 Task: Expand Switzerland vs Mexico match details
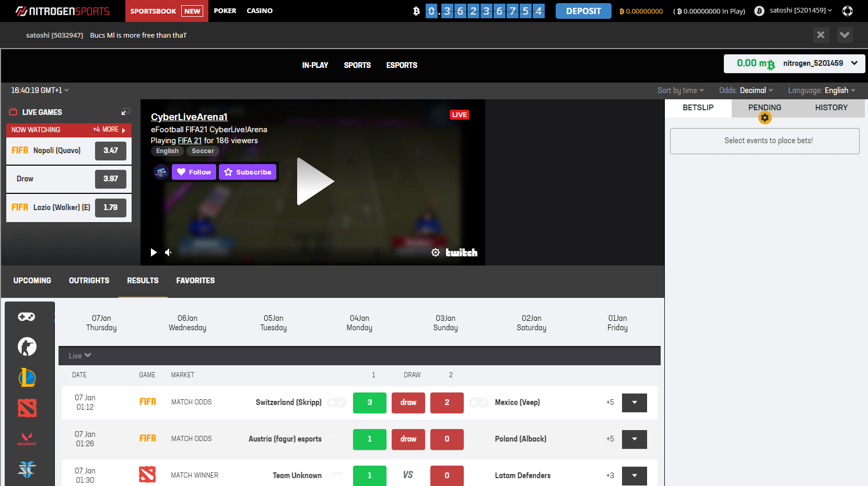tap(635, 402)
